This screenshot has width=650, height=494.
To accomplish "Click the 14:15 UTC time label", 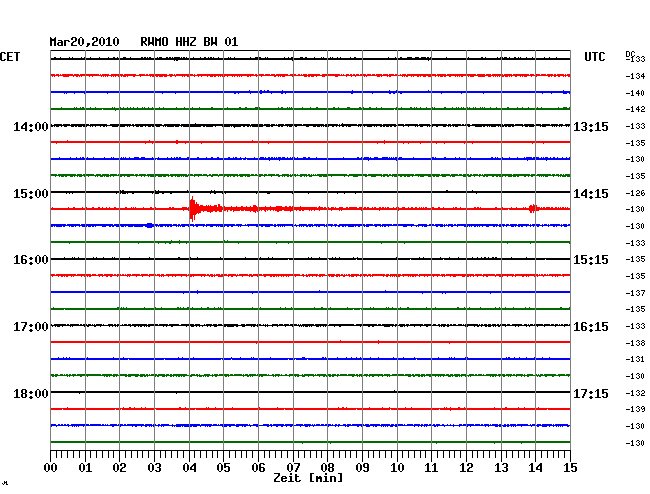I will pyautogui.click(x=591, y=194).
